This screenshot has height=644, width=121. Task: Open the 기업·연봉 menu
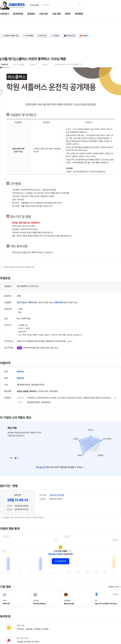tap(56, 14)
